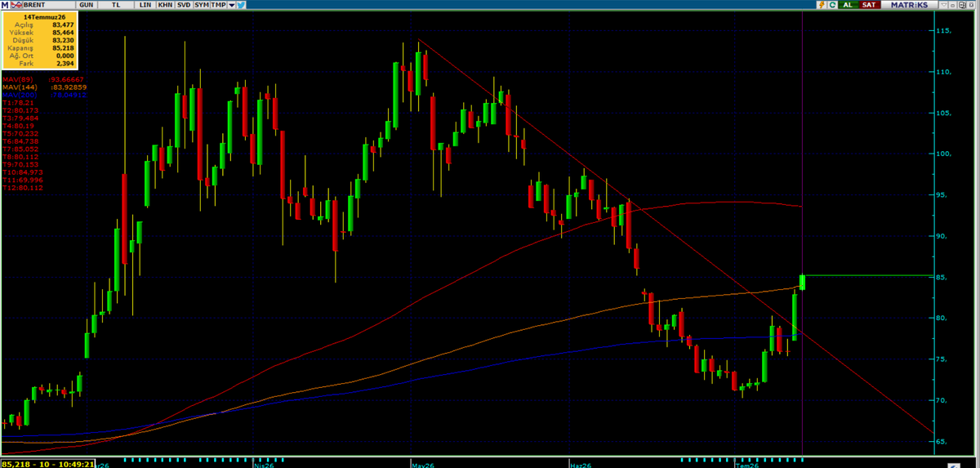Click the Haz26 time axis label
The image size is (980, 468).
tap(581, 464)
